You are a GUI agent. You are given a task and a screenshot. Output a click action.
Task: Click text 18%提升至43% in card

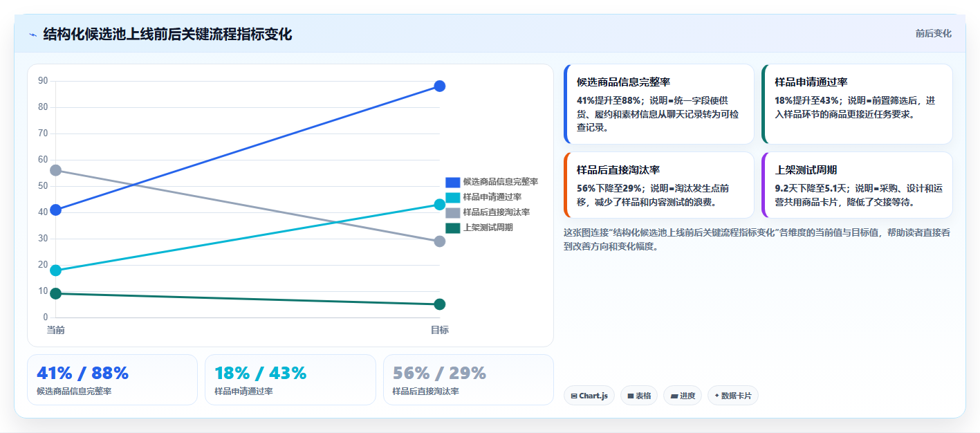[806, 100]
